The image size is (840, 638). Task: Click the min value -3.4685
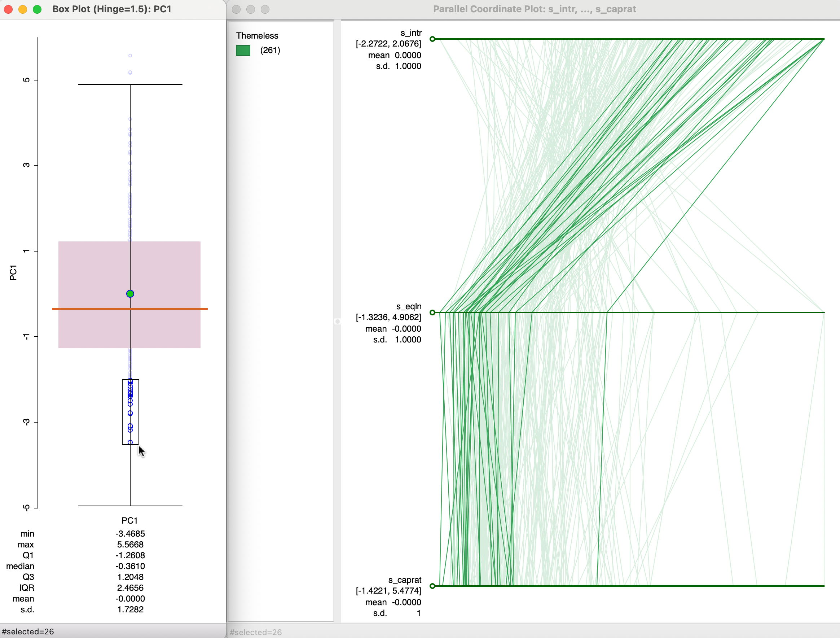(130, 534)
